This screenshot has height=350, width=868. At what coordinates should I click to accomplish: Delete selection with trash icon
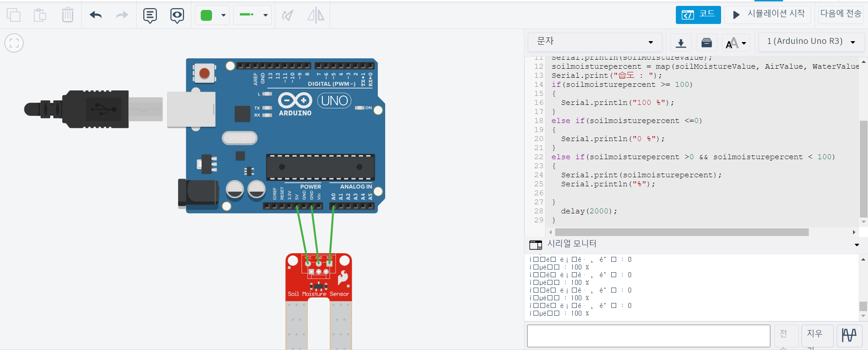[x=67, y=15]
